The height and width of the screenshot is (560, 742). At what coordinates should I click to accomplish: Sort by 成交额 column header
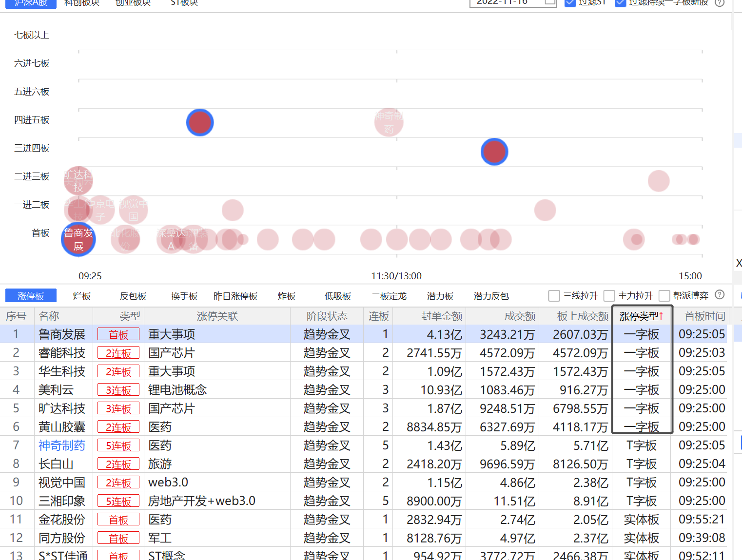(x=502, y=316)
